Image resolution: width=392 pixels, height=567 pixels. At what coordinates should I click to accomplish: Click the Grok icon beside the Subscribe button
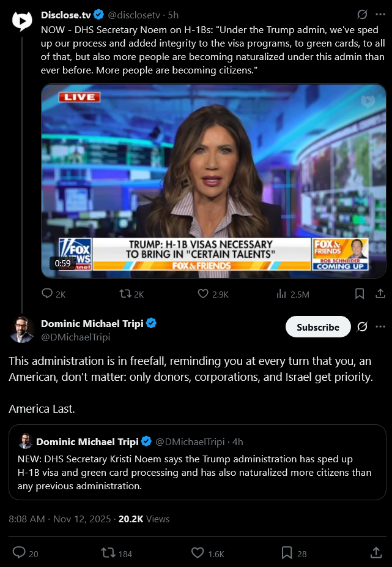coord(362,327)
